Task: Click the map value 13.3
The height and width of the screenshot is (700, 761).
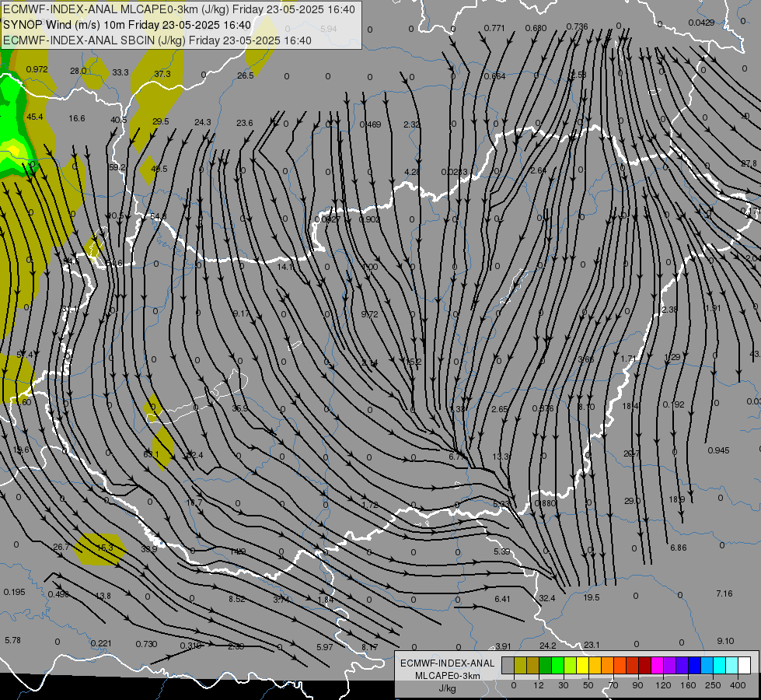Action: (501, 456)
